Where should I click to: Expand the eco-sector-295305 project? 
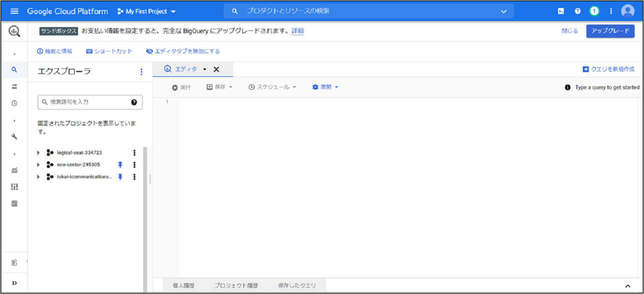[38, 165]
